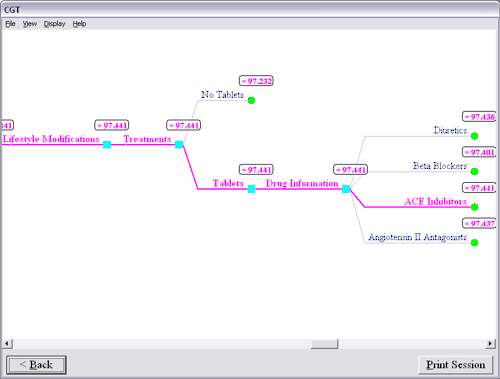Click the cyan node after Tablets
The image size is (500, 379).
pos(252,189)
